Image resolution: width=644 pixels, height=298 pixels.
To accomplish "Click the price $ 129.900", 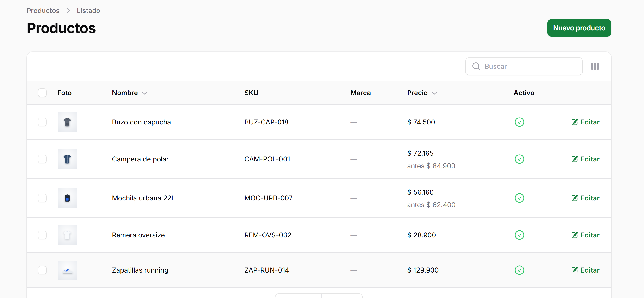I will [423, 270].
